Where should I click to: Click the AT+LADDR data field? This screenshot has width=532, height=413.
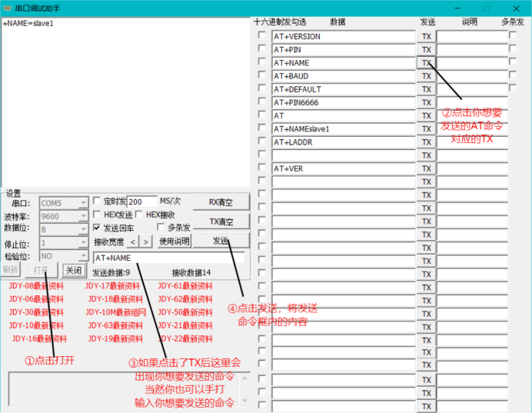344,142
